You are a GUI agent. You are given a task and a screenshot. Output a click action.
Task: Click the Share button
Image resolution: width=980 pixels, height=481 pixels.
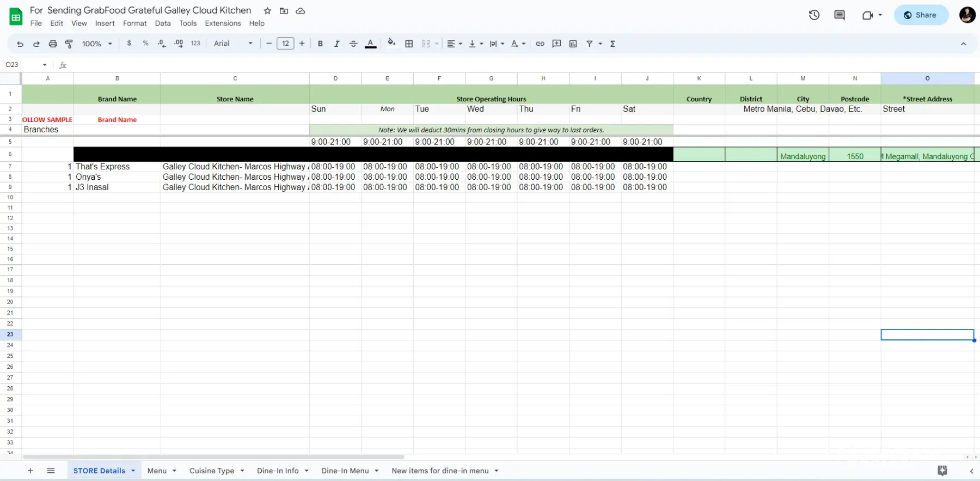[921, 15]
